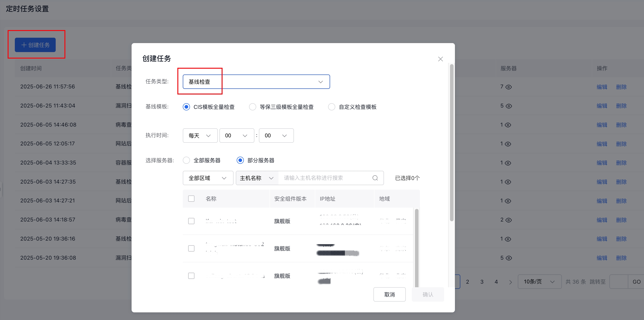Screen dimensions: 644x320
Task: Open the 任务类型 dropdown showing 基线检查
Action: point(256,82)
